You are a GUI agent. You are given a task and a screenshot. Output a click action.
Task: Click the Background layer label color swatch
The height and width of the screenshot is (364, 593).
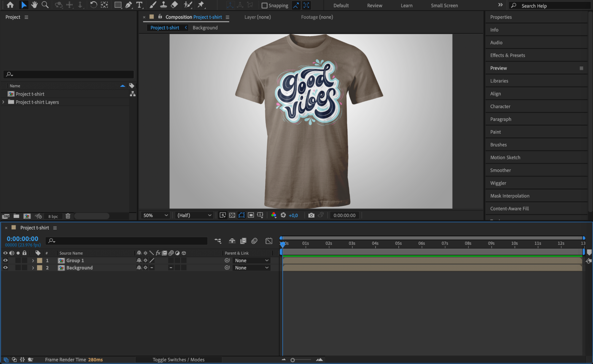(39, 268)
